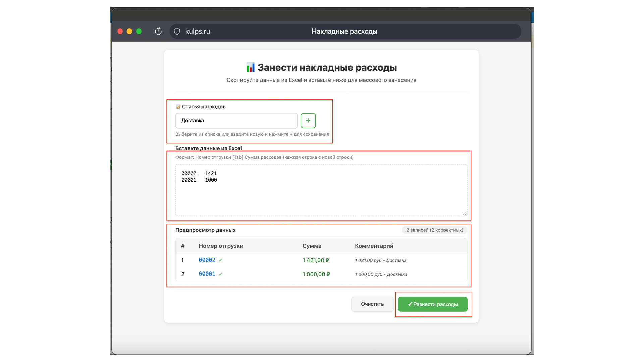
Task: Click the memo icon by Статья расходов
Action: pos(178,107)
